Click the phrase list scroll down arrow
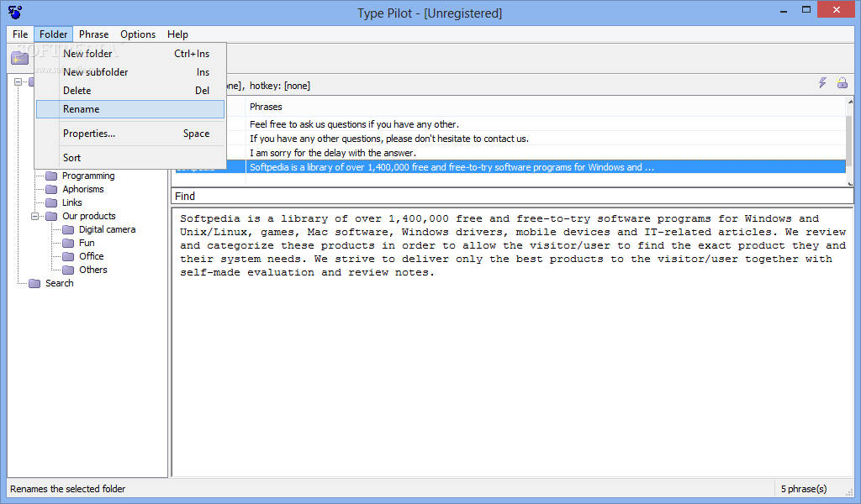This screenshot has height=504, width=861. [x=850, y=184]
